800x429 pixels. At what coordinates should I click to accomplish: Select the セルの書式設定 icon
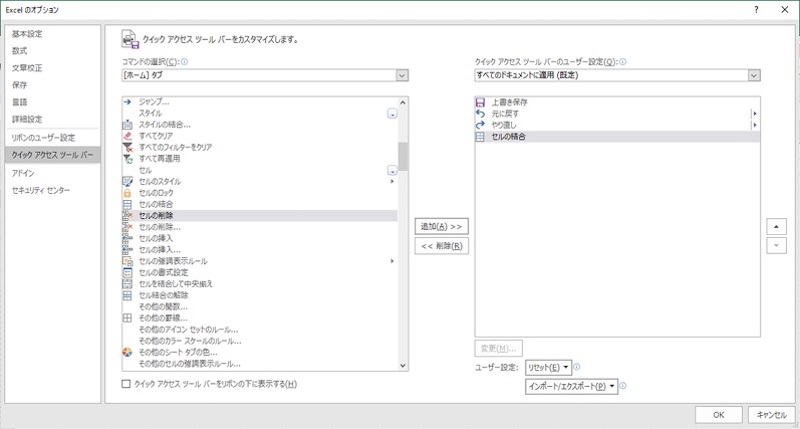[x=128, y=272]
